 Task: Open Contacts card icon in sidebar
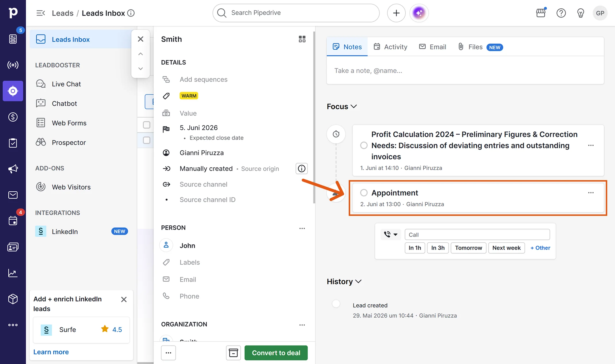13,247
